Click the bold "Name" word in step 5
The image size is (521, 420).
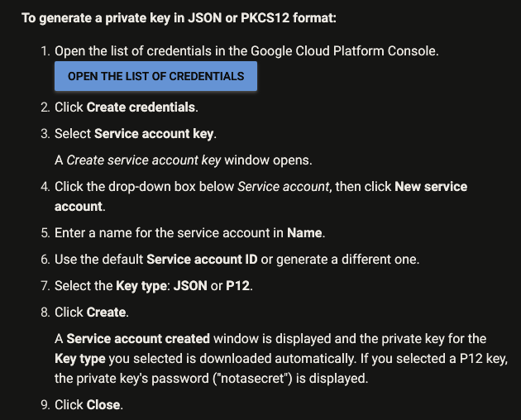pyautogui.click(x=304, y=232)
